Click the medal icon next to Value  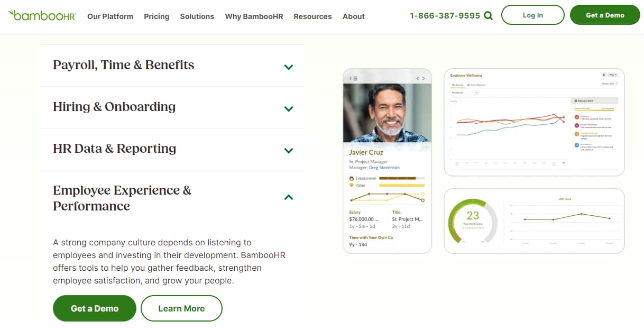(x=351, y=185)
